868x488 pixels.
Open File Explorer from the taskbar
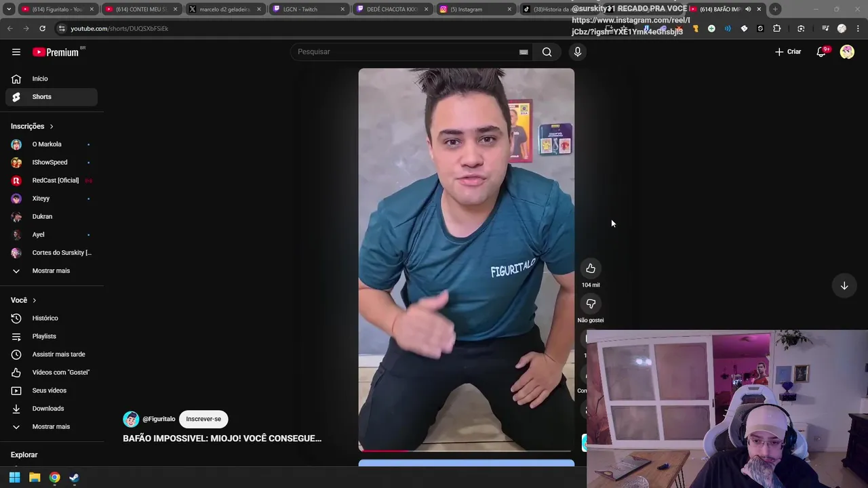pos(35,477)
